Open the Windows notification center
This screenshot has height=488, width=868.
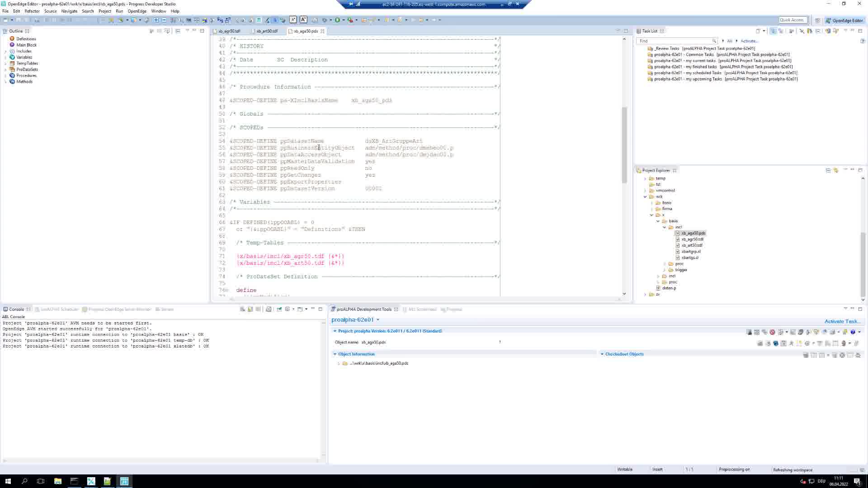tap(857, 481)
